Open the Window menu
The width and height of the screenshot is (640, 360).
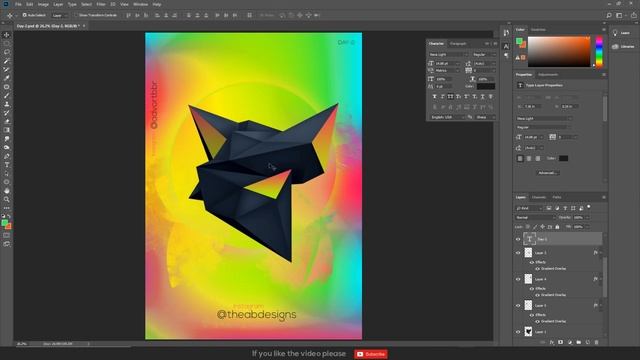click(x=140, y=4)
